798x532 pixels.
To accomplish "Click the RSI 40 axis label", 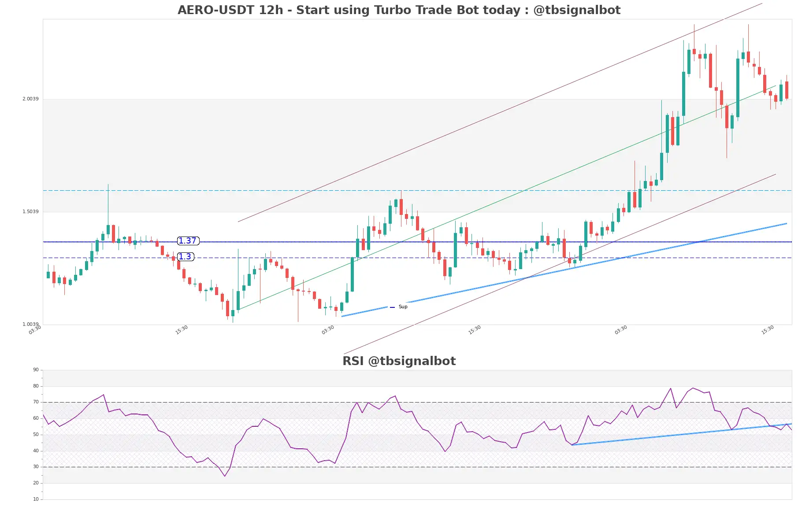I will [x=36, y=451].
